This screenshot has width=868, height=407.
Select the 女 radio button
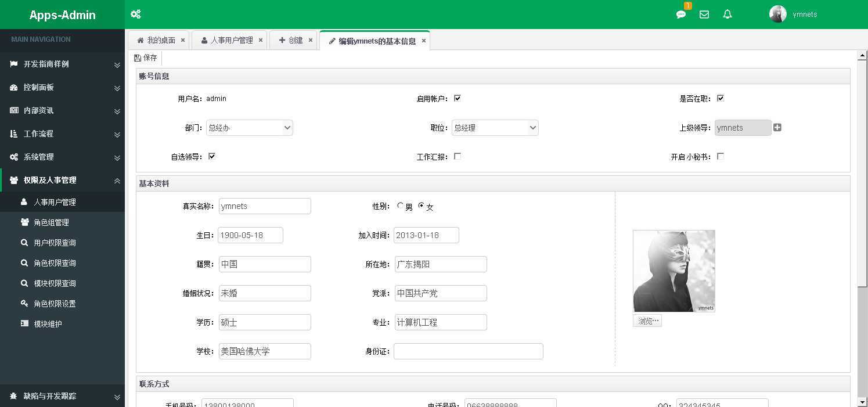(x=421, y=206)
